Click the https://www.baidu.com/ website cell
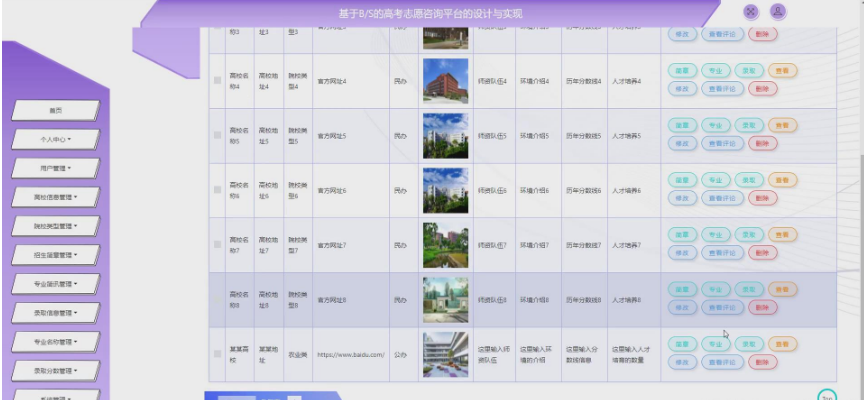This screenshot has height=400, width=864. 351,355
